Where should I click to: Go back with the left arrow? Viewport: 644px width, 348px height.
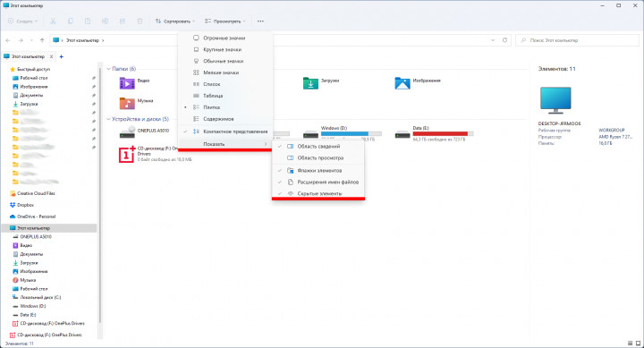[8, 40]
